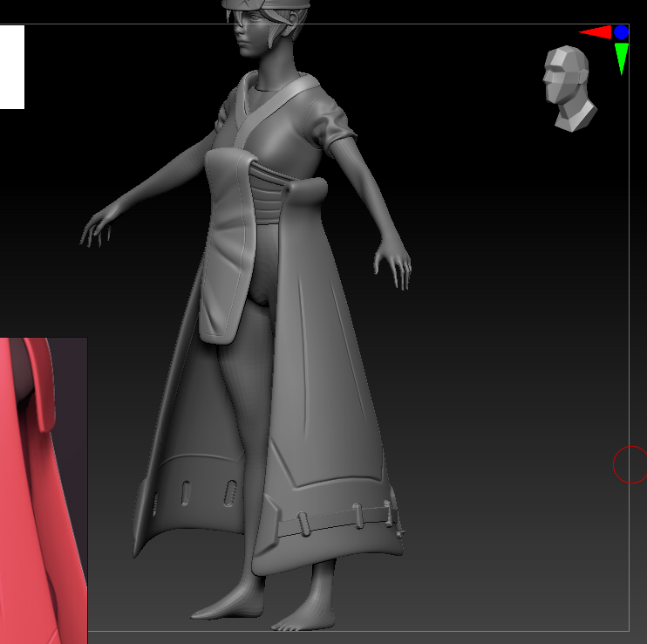
Task: Click the sculpted character's head
Action: point(266,27)
